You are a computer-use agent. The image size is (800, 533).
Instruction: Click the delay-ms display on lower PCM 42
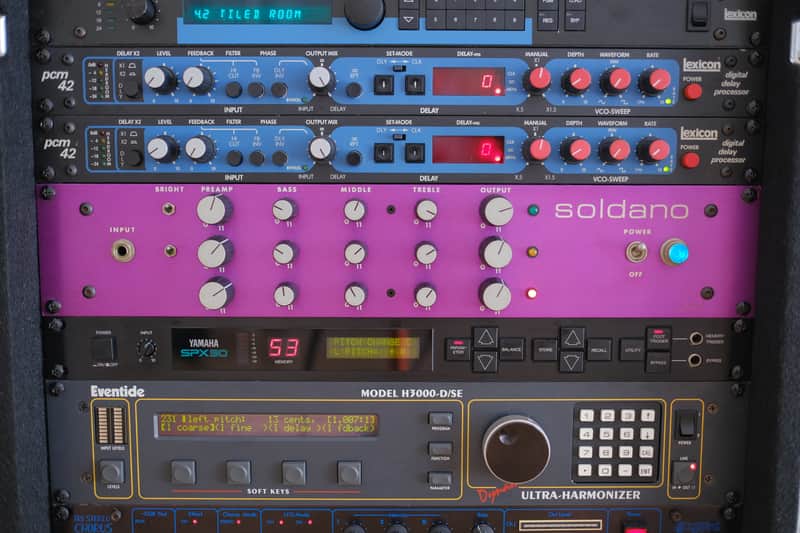[468, 150]
